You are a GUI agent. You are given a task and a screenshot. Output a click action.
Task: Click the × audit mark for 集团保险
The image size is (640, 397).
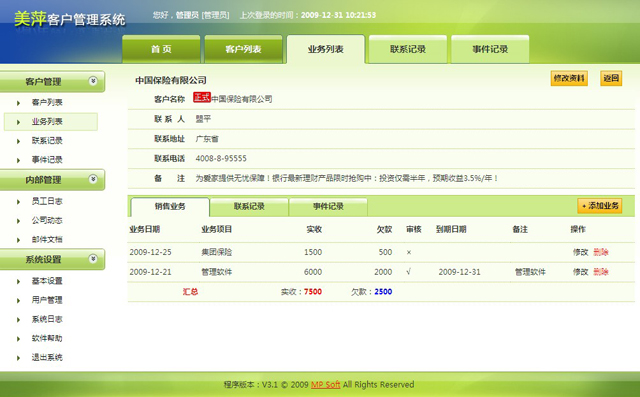pos(409,253)
